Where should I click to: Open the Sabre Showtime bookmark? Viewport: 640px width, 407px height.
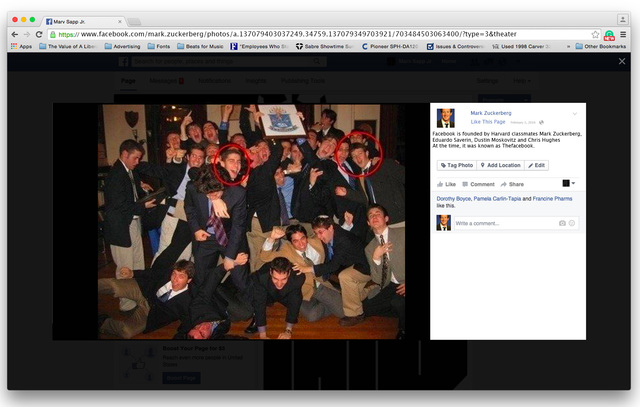point(324,46)
